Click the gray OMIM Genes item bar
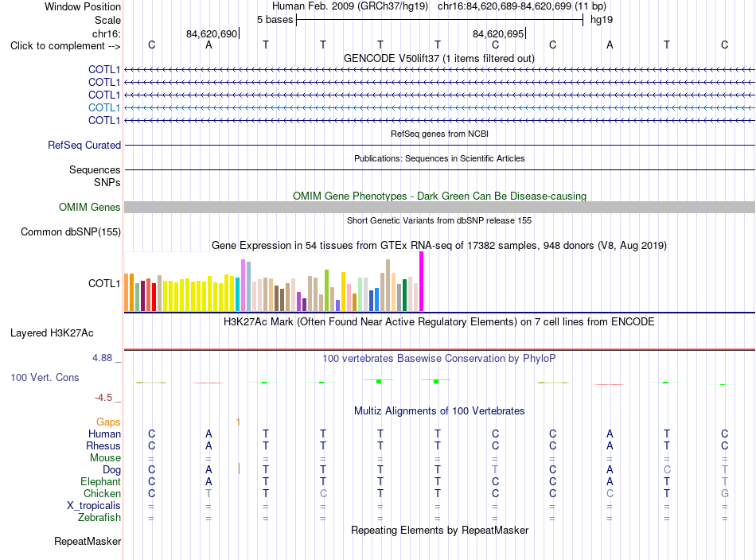Viewport: 756px width, 560px height. tap(439, 208)
